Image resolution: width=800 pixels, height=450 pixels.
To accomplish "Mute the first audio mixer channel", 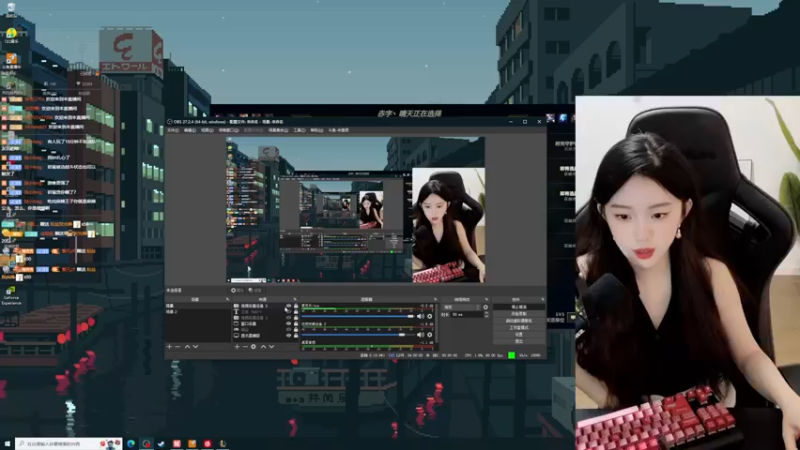I will [x=420, y=316].
